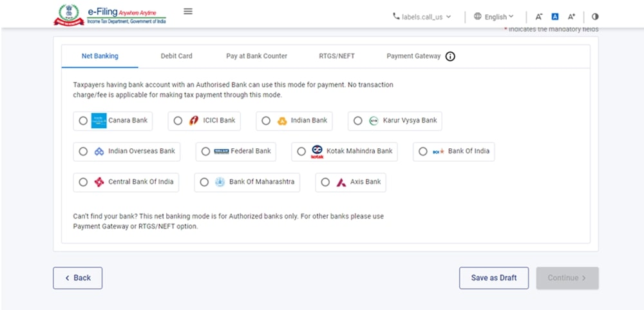644x310 pixels.
Task: Select the ICICI Bank radio button
Action: (x=178, y=121)
